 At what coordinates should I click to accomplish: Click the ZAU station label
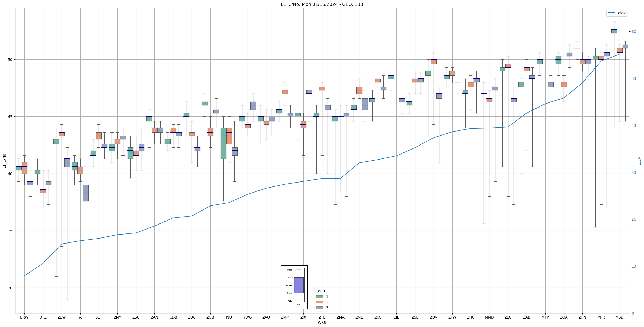(266, 317)
